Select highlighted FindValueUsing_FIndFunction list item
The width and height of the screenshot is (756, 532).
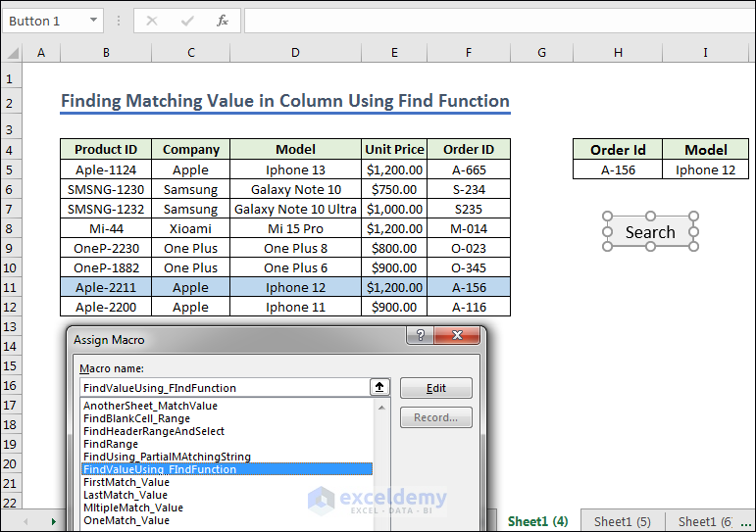click(227, 469)
